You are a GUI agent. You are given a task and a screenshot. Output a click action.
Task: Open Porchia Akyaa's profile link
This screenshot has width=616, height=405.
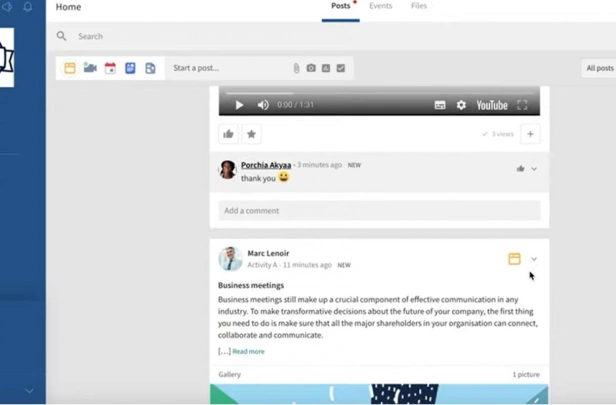(x=266, y=165)
